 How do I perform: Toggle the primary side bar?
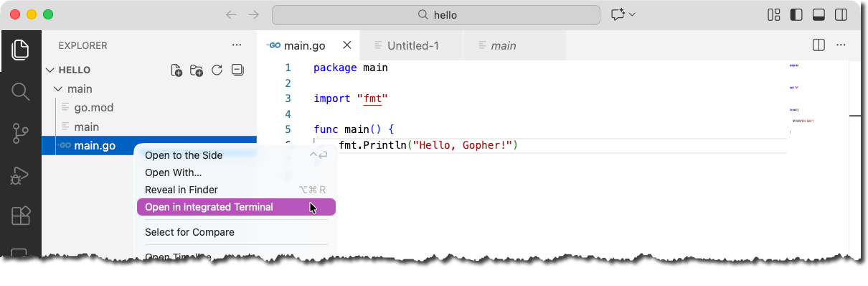(796, 14)
